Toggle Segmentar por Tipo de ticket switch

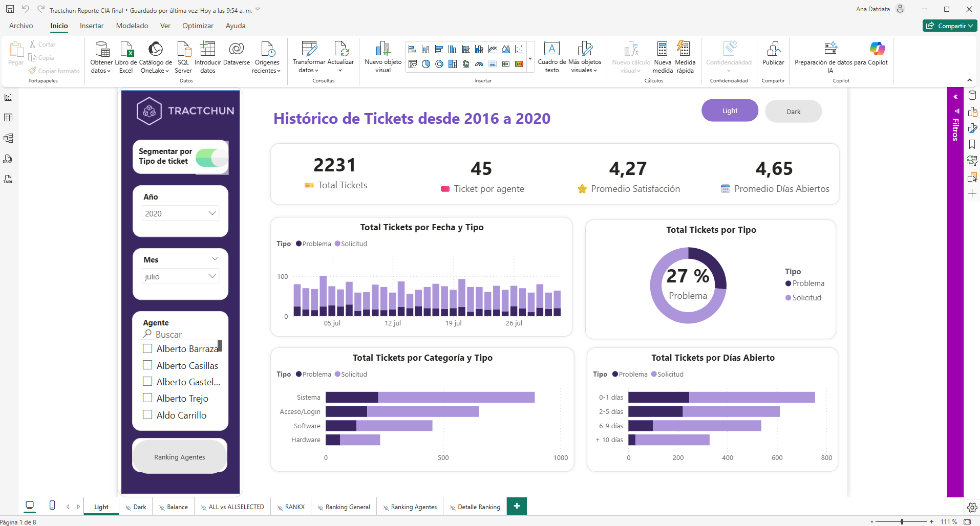211,158
